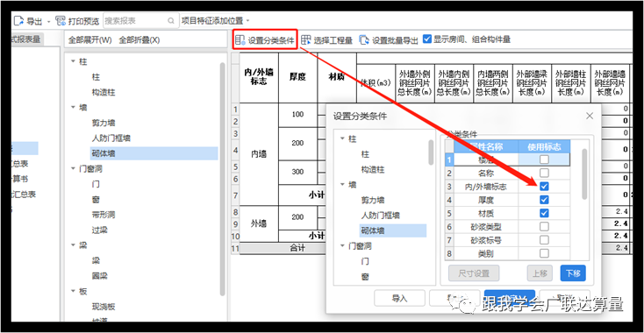644x333 pixels.
Task: Select 过梁 in the main tree
Action: coord(100,230)
